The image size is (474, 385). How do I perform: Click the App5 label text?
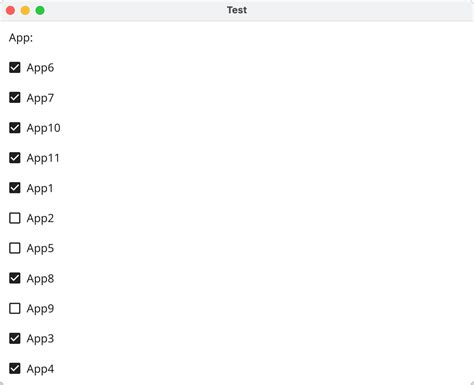[40, 249]
